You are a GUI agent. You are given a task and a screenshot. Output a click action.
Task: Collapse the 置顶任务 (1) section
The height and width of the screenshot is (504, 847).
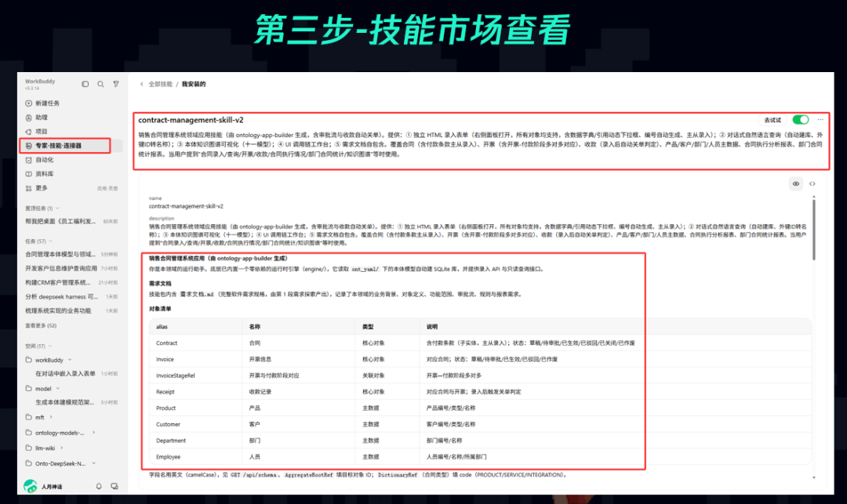click(x=57, y=208)
